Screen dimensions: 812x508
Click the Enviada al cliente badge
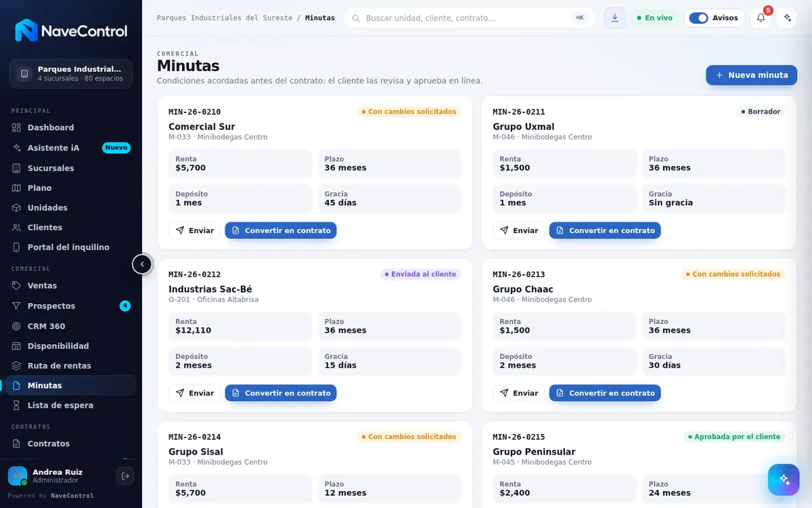coord(420,274)
